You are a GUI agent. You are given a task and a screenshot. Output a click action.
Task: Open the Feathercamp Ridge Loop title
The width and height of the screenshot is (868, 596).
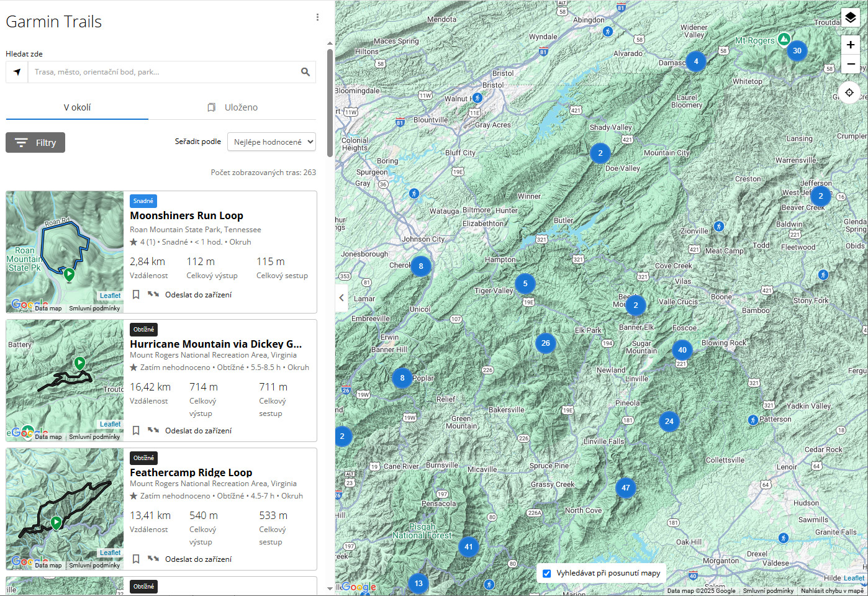click(191, 472)
